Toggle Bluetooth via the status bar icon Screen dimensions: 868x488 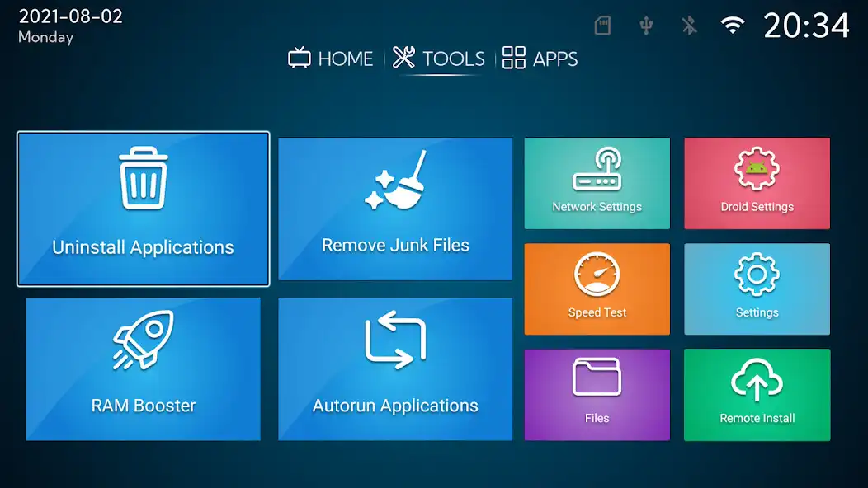tap(688, 25)
